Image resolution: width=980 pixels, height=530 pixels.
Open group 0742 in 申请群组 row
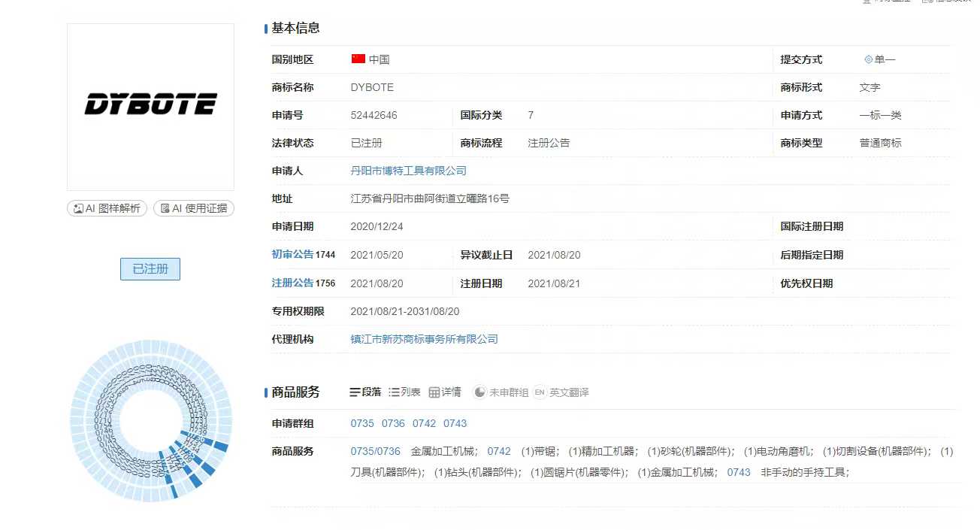424,423
